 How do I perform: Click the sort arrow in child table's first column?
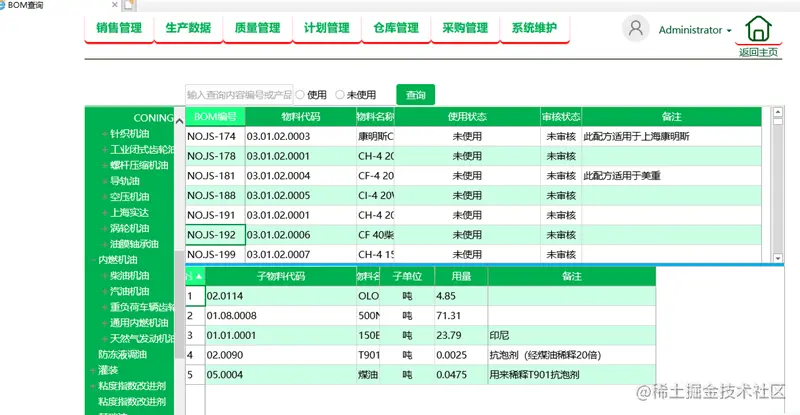198,277
